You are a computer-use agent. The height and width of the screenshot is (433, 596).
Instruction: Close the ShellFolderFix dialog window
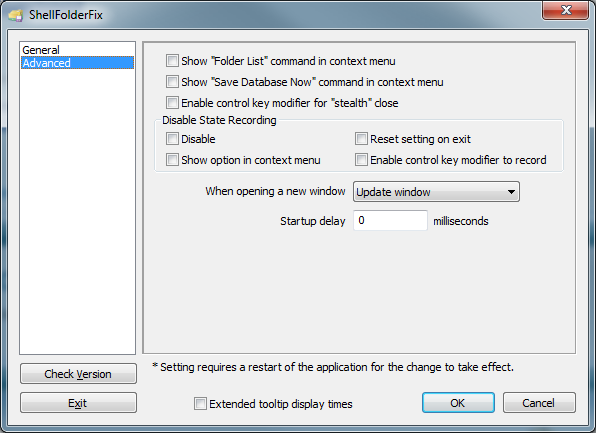point(566,10)
